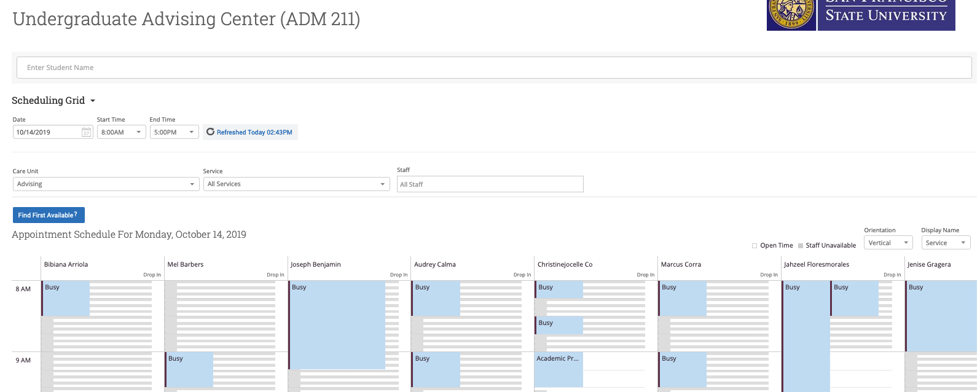Click the Joseph Benjamin column header
The width and height of the screenshot is (980, 392).
316,265
